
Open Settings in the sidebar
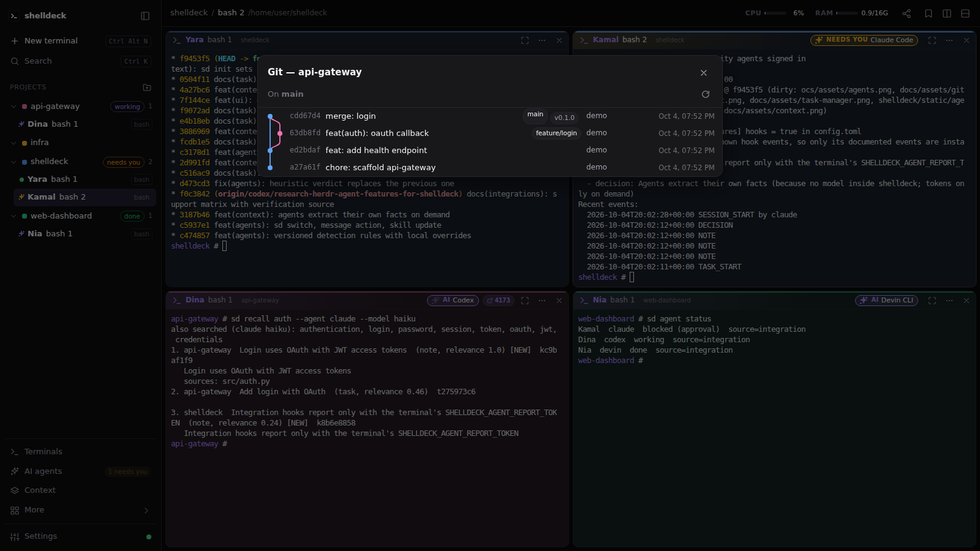pos(80,536)
